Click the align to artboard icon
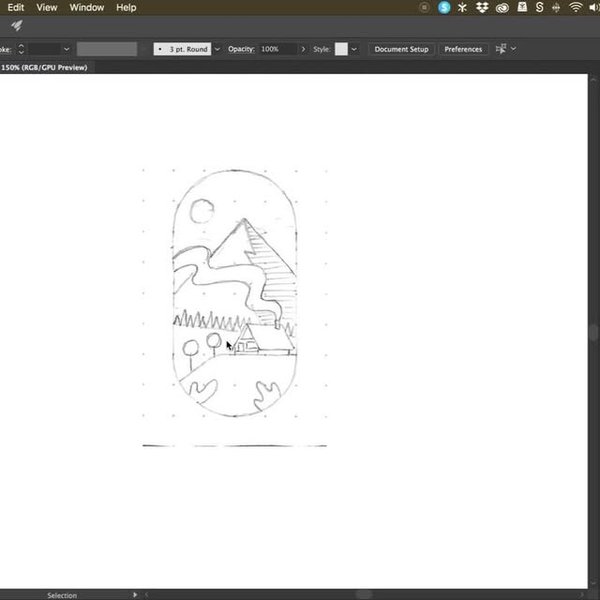600x600 pixels. pos(502,48)
